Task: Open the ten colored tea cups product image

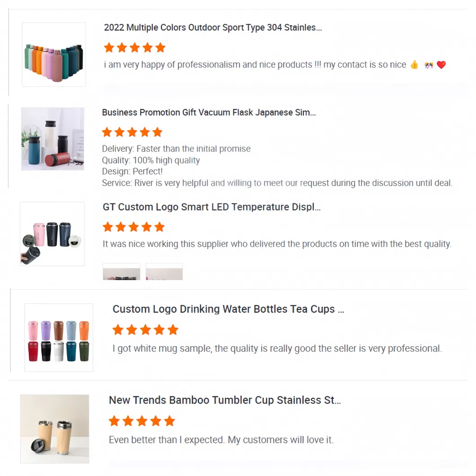Action: 59,338
